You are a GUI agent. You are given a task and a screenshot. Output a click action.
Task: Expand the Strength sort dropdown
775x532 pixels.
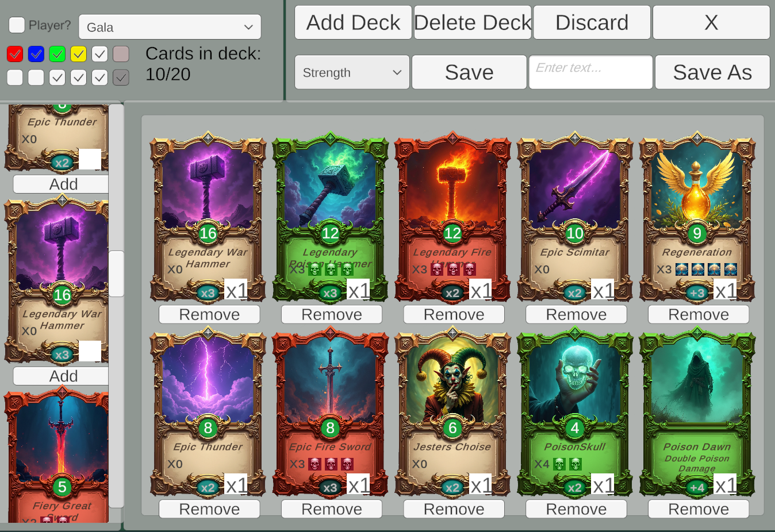point(352,72)
